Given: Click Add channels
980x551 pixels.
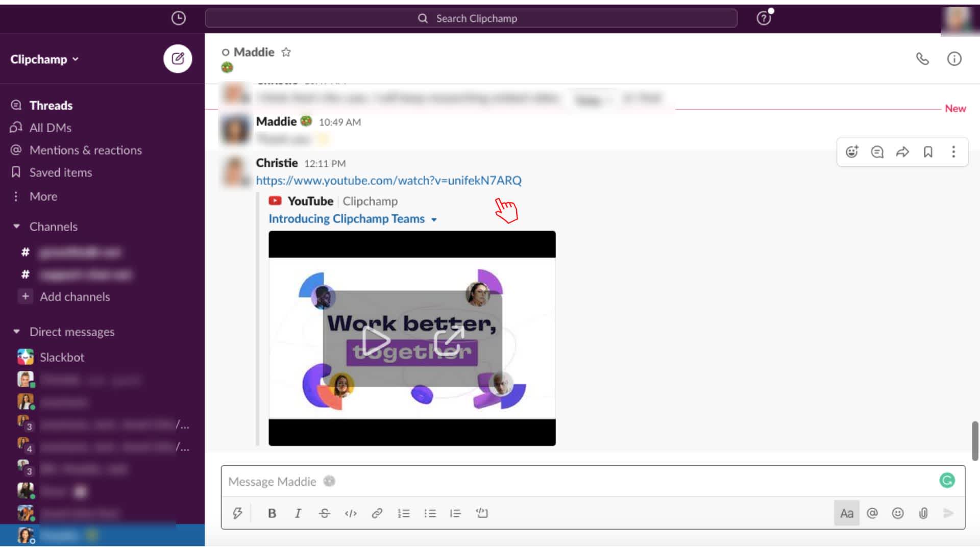Looking at the screenshot, I should pos(75,296).
